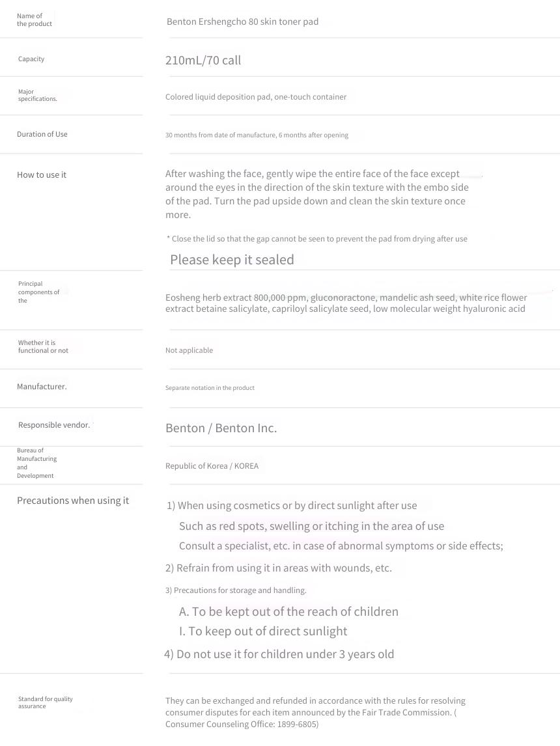
Task: Select the Close the lid footnote text
Action: [317, 239]
